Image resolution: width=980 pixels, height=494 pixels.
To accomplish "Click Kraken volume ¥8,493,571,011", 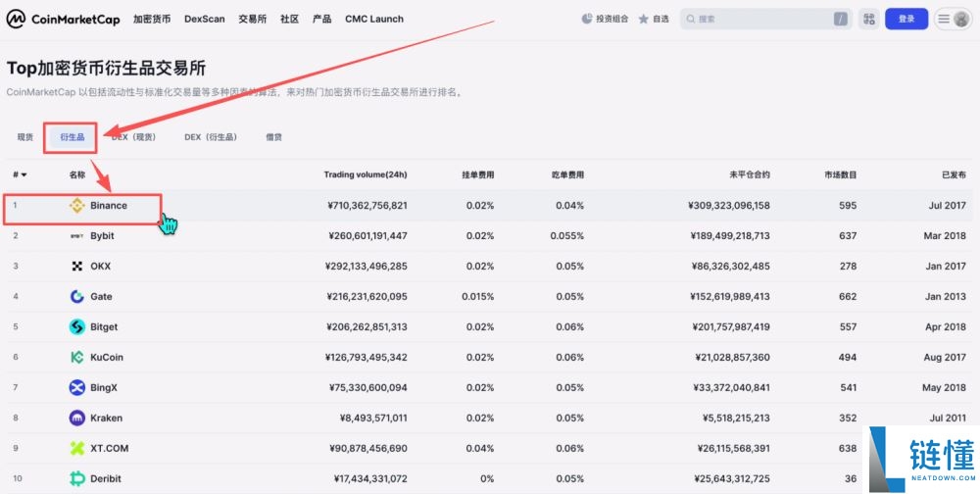I will 373,418.
